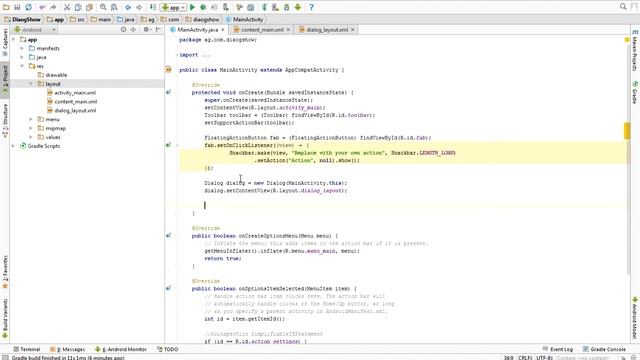640x360 pixels.
Task: Open the Messages tool window
Action: pyautogui.click(x=68, y=349)
